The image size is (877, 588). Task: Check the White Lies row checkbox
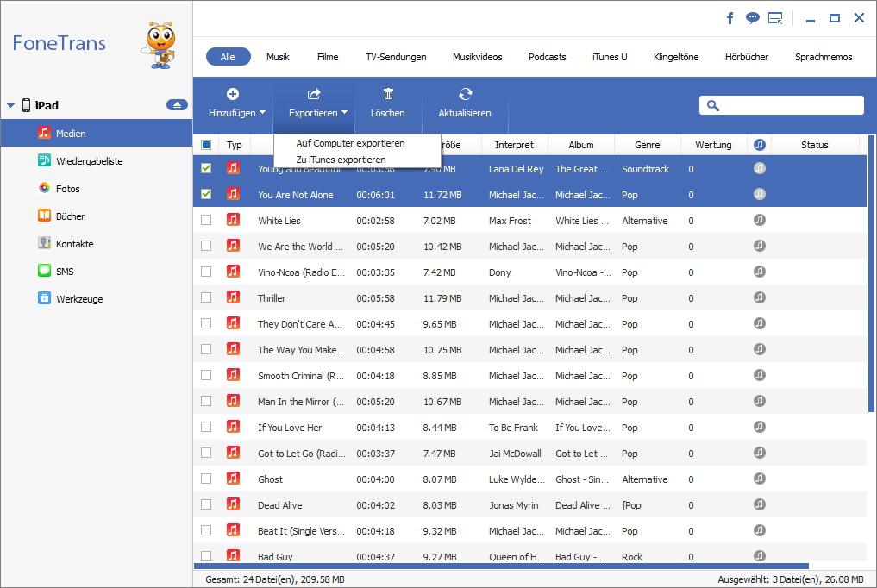click(206, 221)
